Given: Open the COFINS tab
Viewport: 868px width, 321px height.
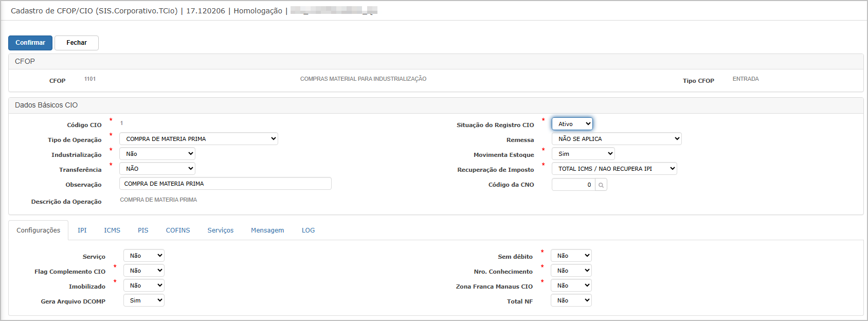Looking at the screenshot, I should (178, 230).
